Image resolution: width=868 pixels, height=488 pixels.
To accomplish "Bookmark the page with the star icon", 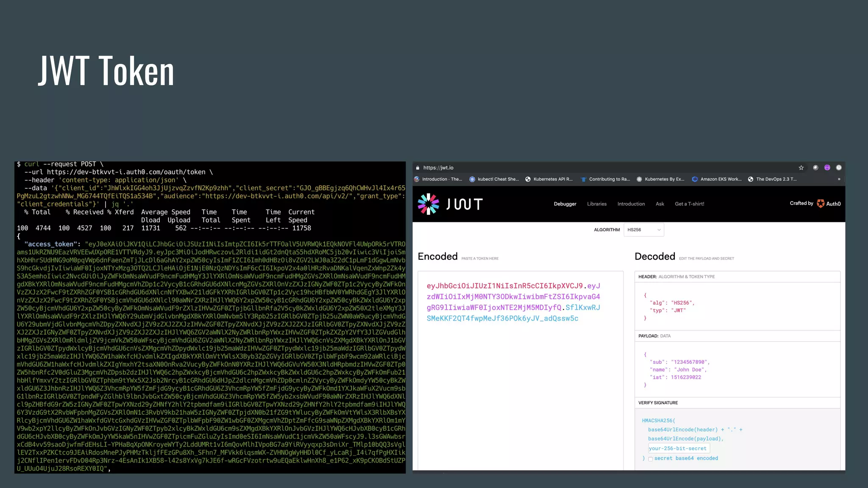I will pyautogui.click(x=801, y=168).
